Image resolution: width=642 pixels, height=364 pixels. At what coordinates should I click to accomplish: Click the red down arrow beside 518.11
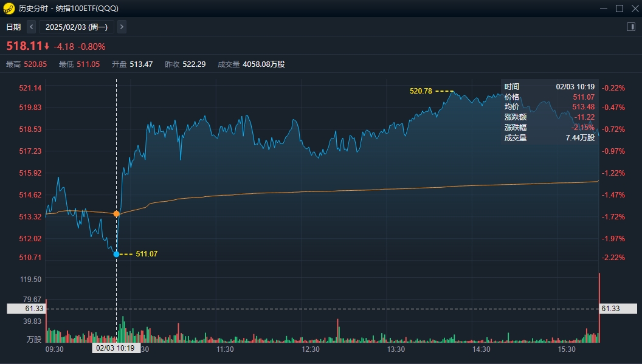coord(47,46)
